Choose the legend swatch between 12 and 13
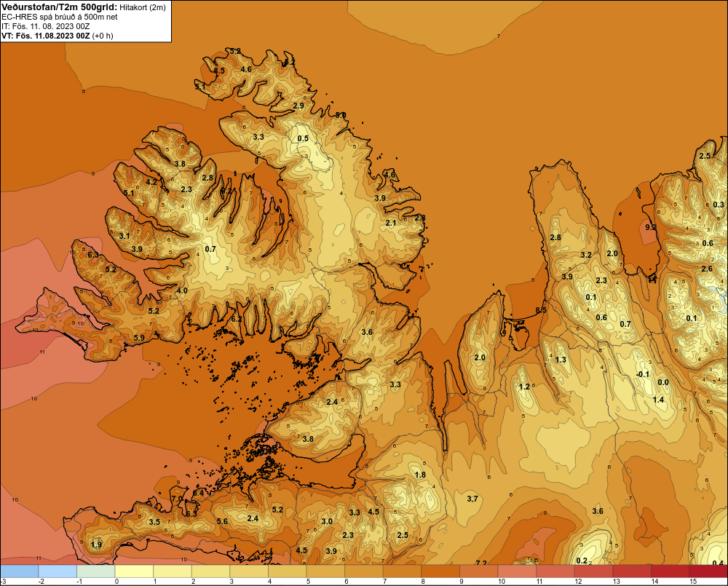This screenshot has width=728, height=586. pyautogui.click(x=594, y=571)
